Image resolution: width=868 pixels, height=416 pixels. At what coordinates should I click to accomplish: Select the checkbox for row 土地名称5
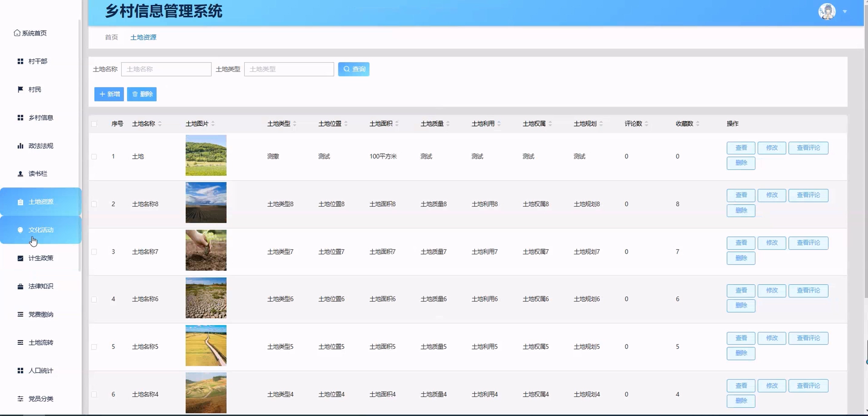tap(94, 347)
